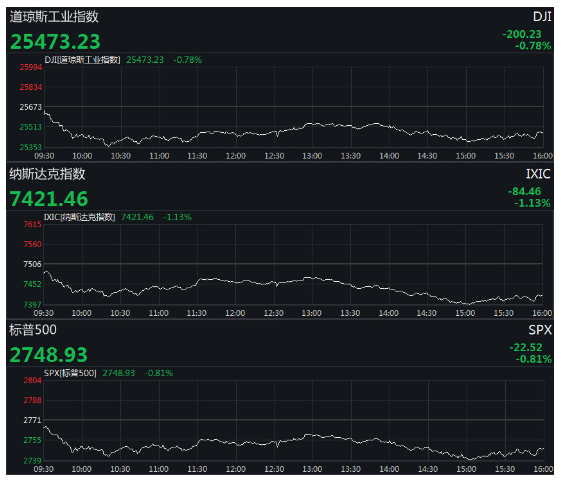This screenshot has width=561, height=480.
Task: Click the 7506 axis level on Nasdaq chart
Action: [32, 264]
